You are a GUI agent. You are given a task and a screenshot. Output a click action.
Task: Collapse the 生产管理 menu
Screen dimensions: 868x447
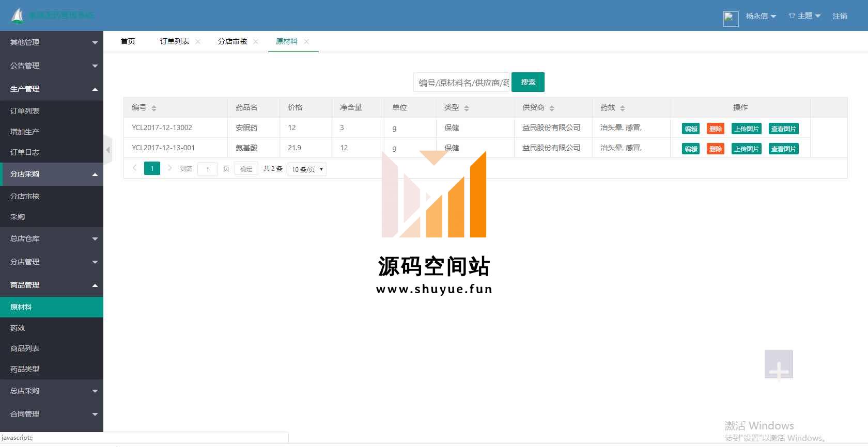[x=52, y=89]
